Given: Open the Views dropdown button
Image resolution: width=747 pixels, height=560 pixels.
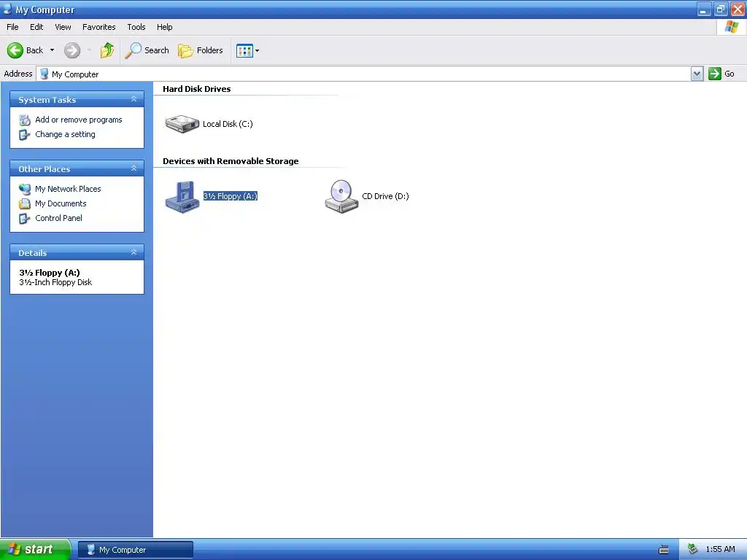Looking at the screenshot, I should point(247,50).
